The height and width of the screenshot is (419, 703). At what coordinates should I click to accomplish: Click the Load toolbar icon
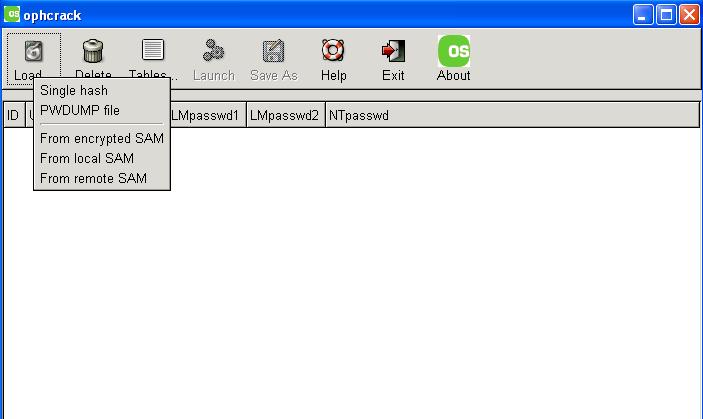pos(33,52)
